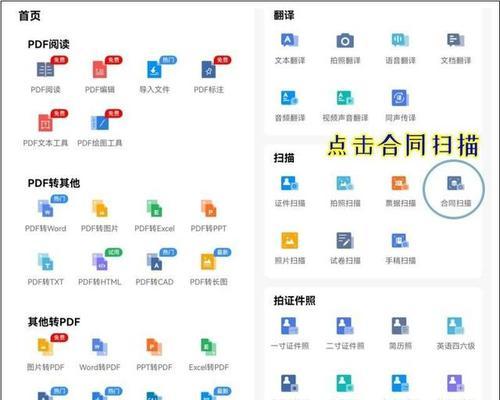
Task: Click the 首页 home title
Action: [30, 16]
